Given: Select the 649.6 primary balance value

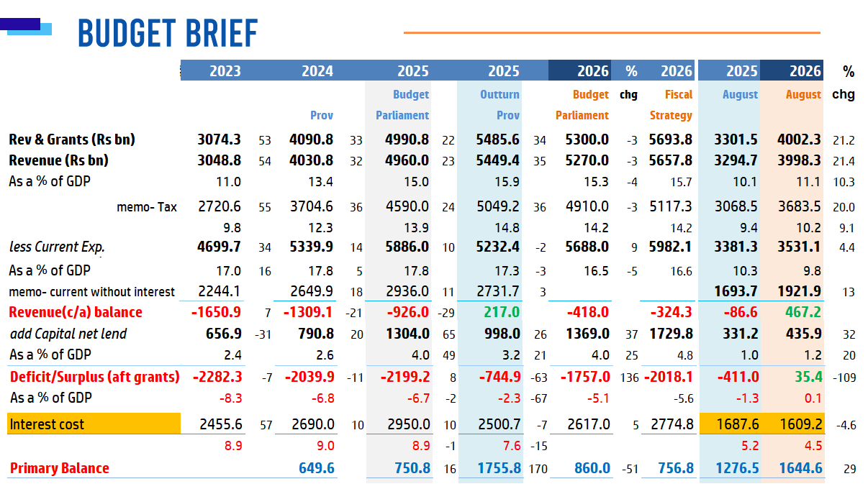Looking at the screenshot, I should click(x=317, y=468).
